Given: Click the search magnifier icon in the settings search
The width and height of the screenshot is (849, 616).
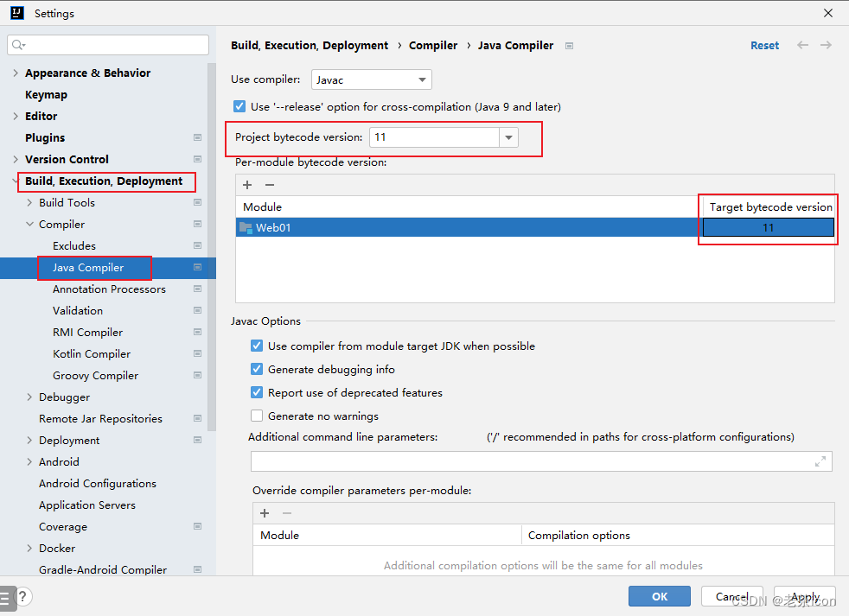Looking at the screenshot, I should coord(18,45).
